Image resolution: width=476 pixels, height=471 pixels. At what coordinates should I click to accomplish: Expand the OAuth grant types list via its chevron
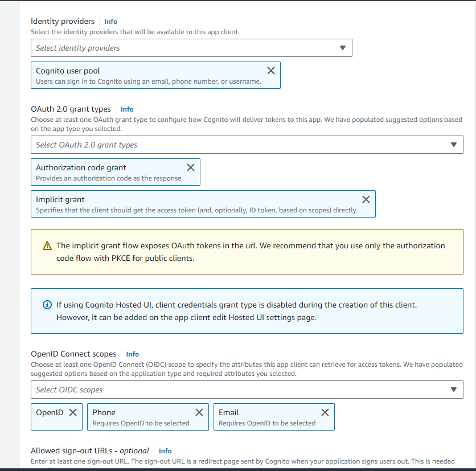click(x=454, y=145)
